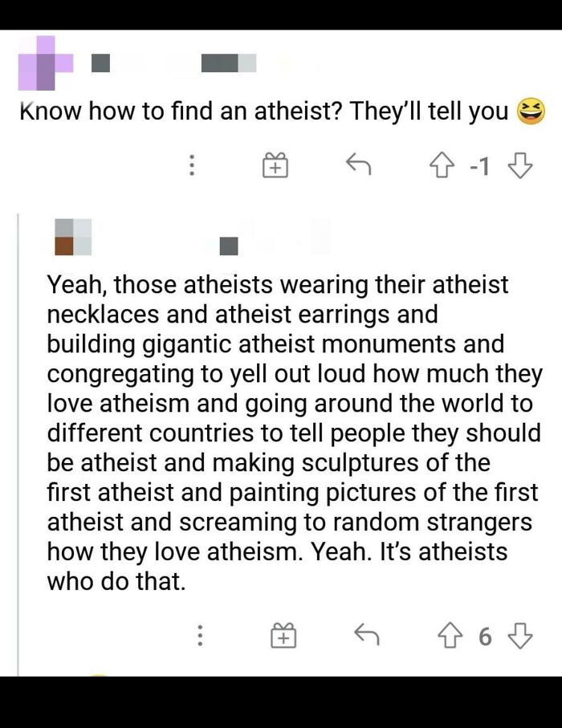Open the three-dot menu on the top comment

coord(191,165)
